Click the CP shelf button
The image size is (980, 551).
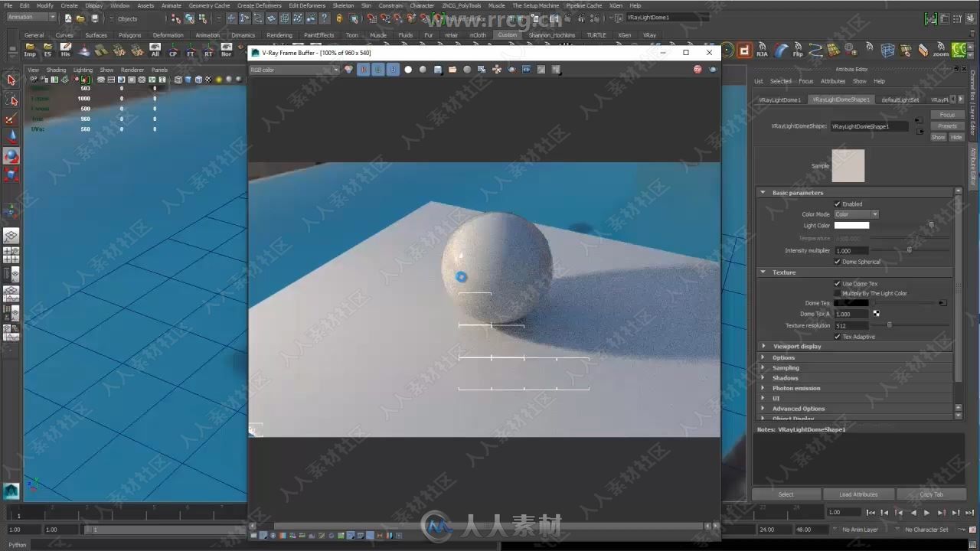[173, 51]
